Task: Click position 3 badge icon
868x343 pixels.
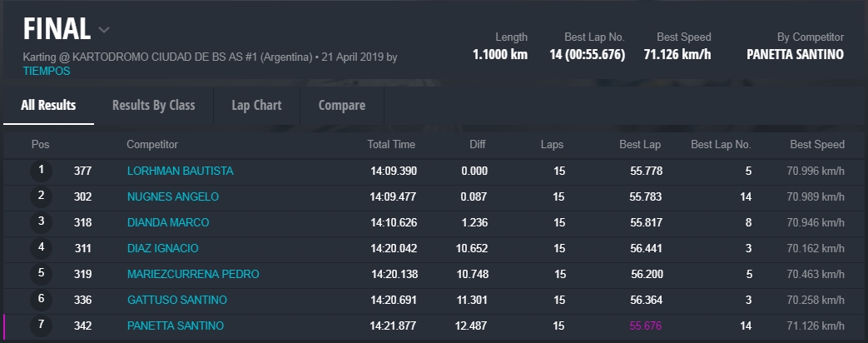Action: pyautogui.click(x=41, y=222)
